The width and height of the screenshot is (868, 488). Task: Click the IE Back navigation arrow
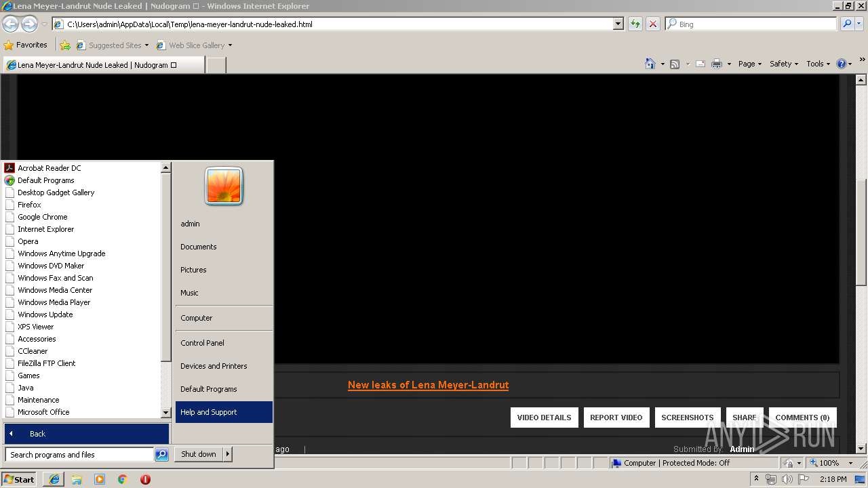(10, 24)
